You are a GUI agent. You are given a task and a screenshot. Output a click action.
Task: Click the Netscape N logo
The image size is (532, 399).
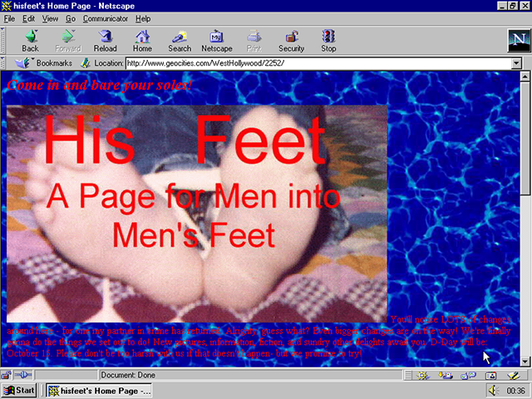(517, 40)
